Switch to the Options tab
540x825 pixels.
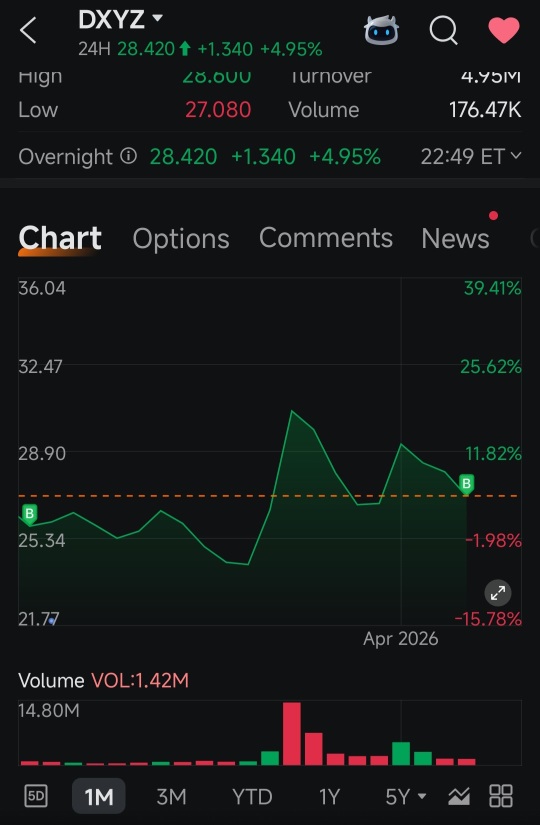[x=181, y=238]
